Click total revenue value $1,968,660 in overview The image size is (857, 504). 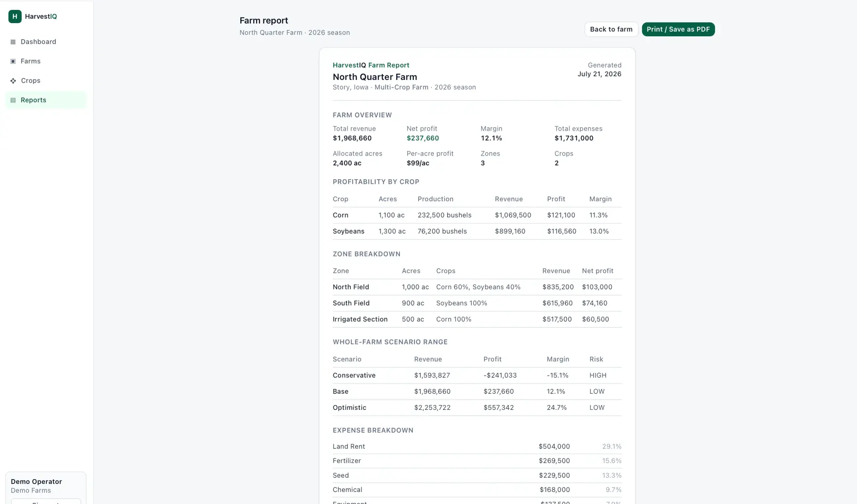pos(352,138)
